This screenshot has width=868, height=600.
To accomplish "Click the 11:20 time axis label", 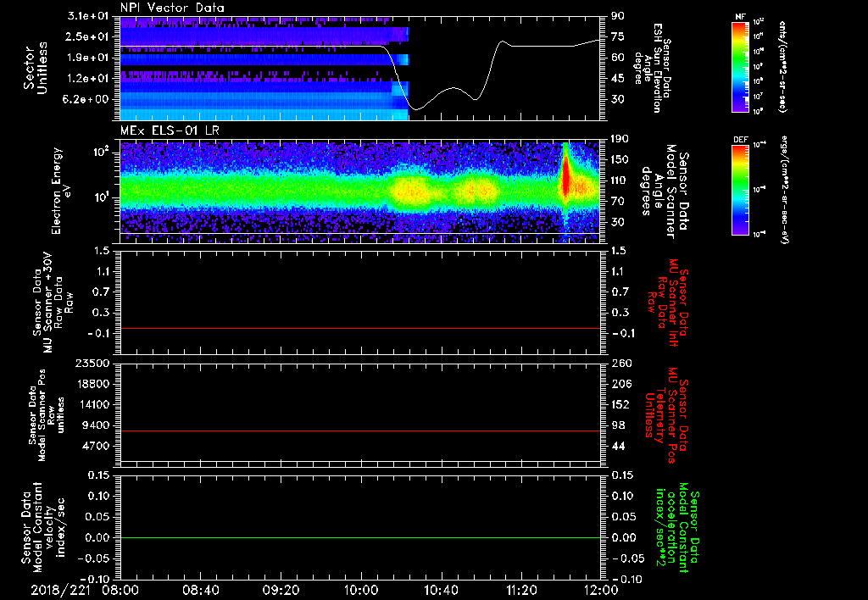I will pos(521,590).
